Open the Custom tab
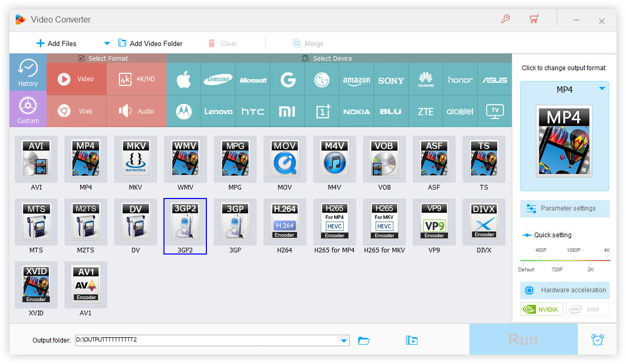The image size is (626, 364). [x=28, y=109]
